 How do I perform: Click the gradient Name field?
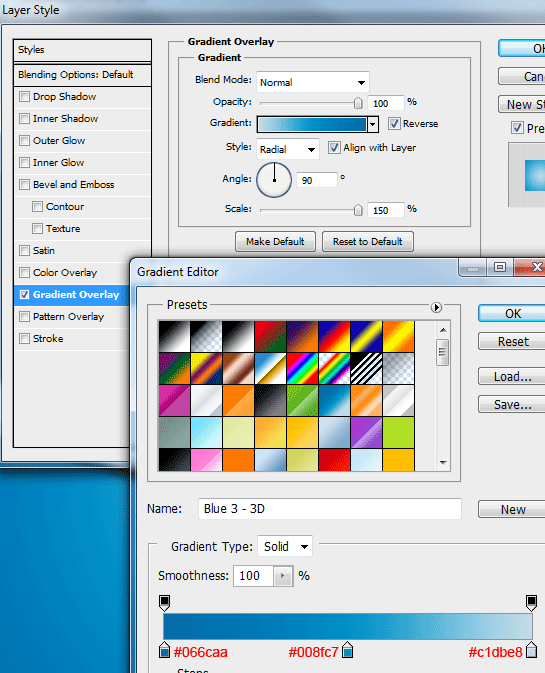tap(330, 509)
